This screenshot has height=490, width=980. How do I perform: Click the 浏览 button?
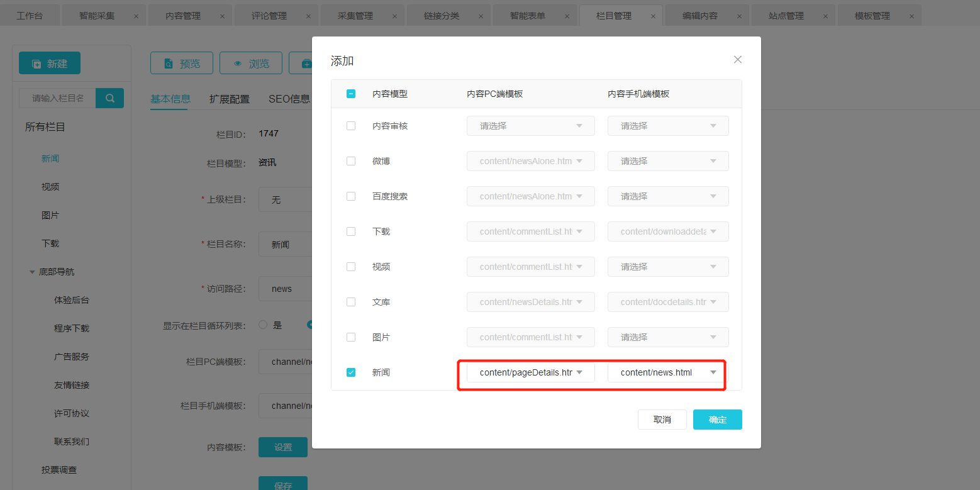(x=251, y=63)
